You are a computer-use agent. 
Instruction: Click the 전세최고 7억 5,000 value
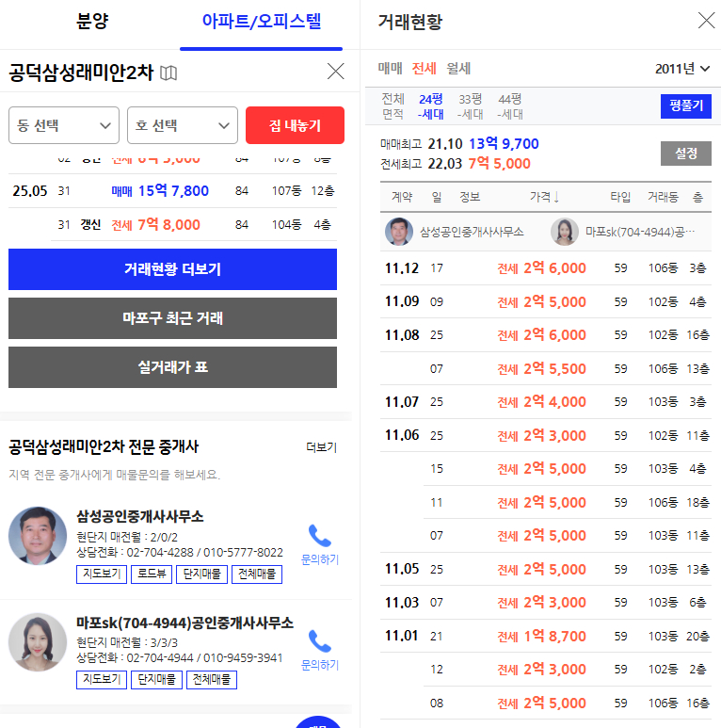tap(499, 164)
